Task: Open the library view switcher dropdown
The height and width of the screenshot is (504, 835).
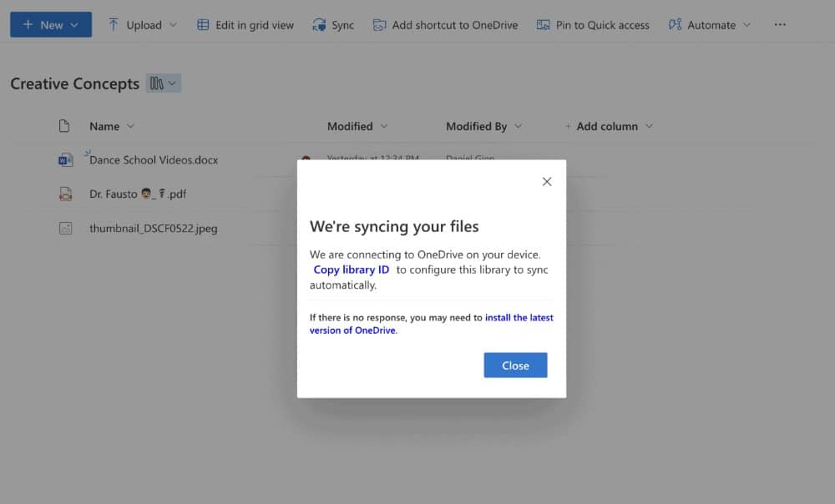Action: [x=164, y=83]
